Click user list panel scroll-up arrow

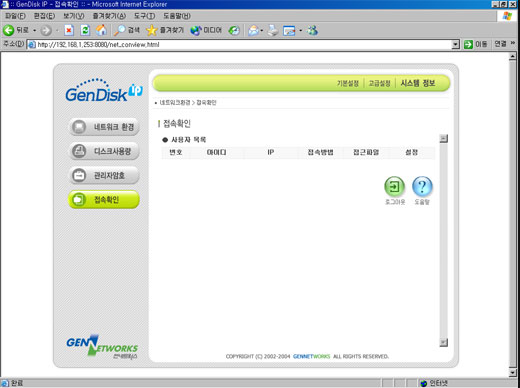(444, 138)
